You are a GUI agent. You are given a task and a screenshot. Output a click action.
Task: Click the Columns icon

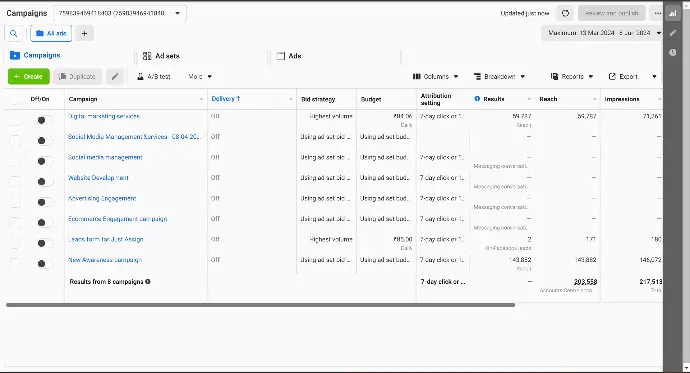tap(416, 77)
